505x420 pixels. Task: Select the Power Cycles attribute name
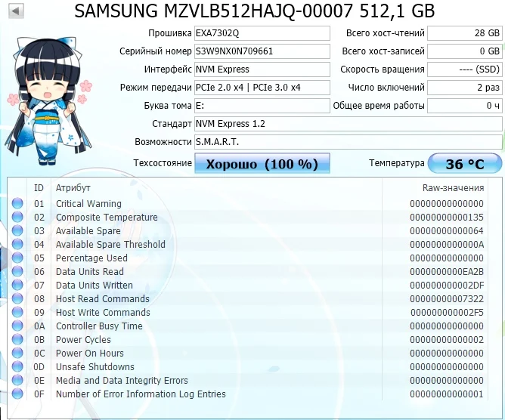tap(83, 339)
